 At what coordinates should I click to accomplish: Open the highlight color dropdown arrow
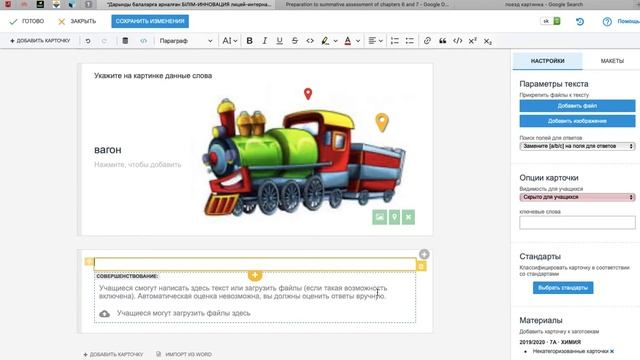pyautogui.click(x=336, y=41)
